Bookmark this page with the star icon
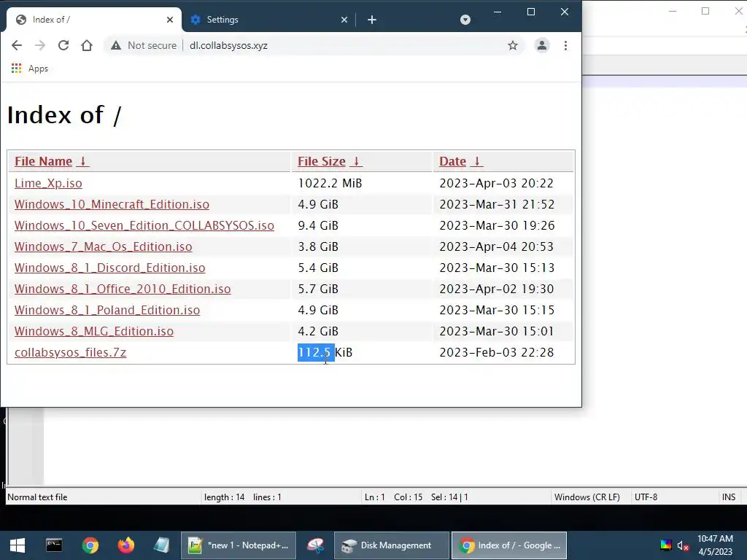 click(513, 45)
